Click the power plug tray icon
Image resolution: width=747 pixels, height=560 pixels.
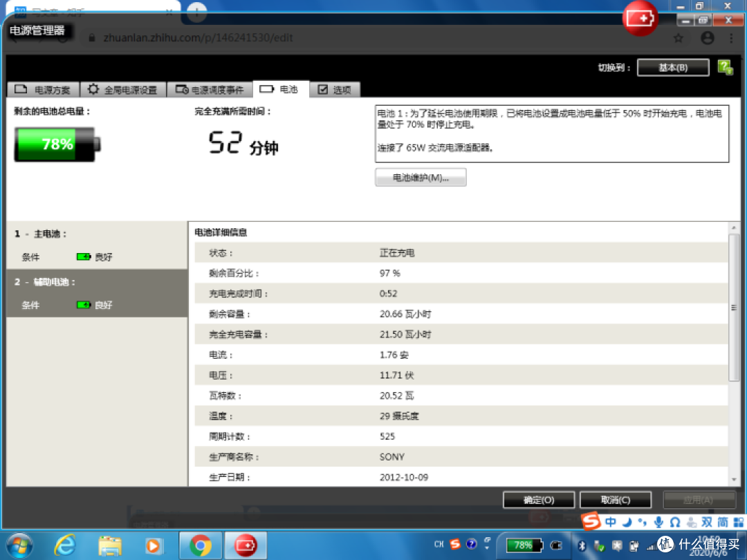click(634, 546)
